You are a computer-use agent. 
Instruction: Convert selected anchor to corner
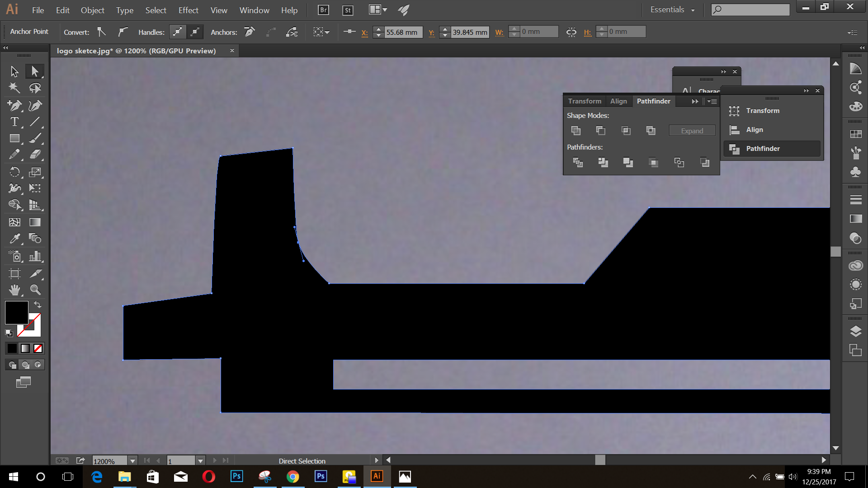coord(102,32)
